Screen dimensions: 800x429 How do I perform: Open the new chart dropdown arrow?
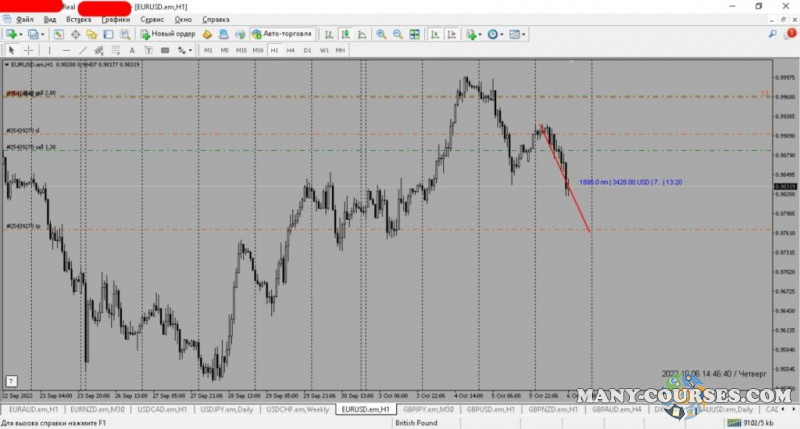(21, 34)
